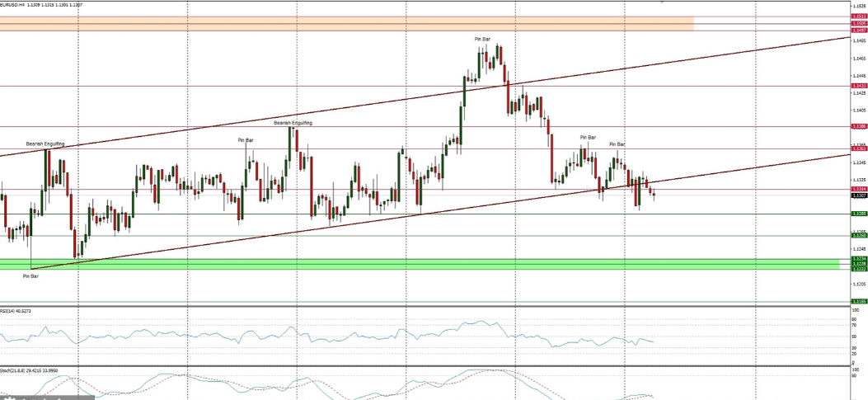Select the leftmost Bearish Engulfing label

[45, 144]
